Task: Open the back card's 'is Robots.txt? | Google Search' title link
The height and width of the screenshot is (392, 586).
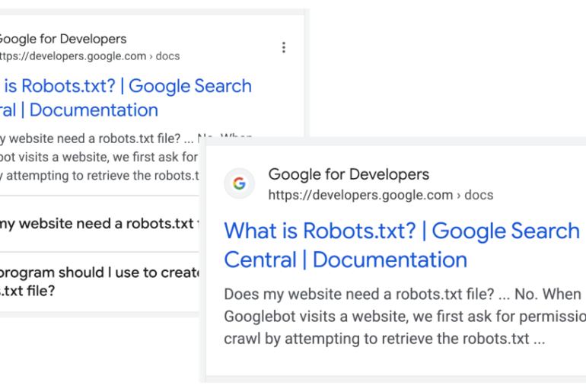Action: pos(126,97)
